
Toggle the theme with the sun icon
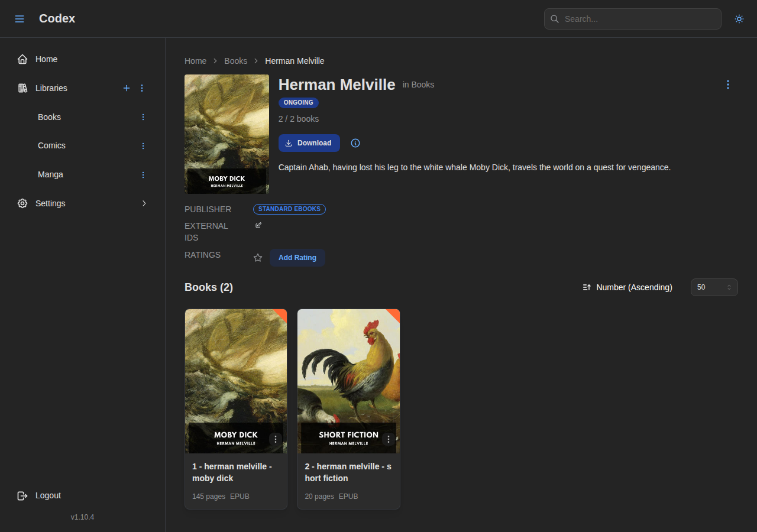739,18
